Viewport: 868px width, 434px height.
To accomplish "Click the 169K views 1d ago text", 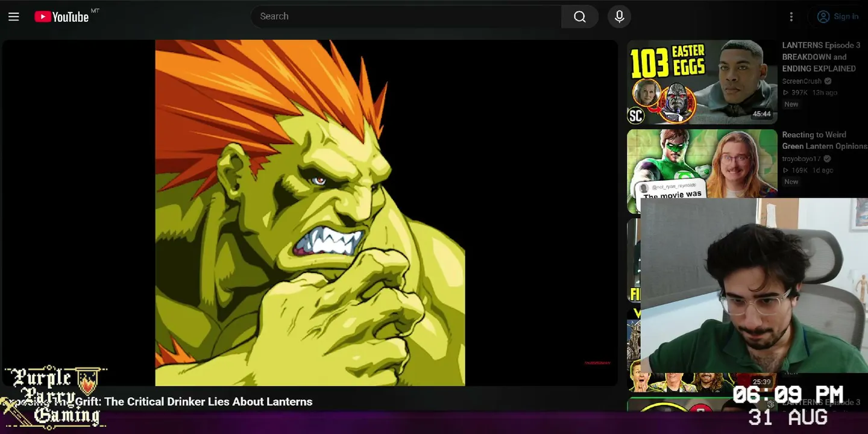I will [808, 171].
